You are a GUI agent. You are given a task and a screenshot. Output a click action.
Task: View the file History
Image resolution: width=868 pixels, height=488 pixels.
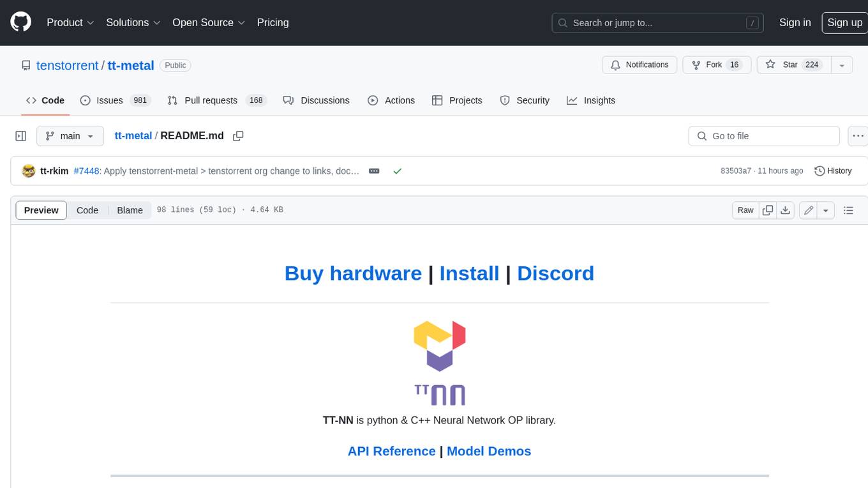coord(833,171)
